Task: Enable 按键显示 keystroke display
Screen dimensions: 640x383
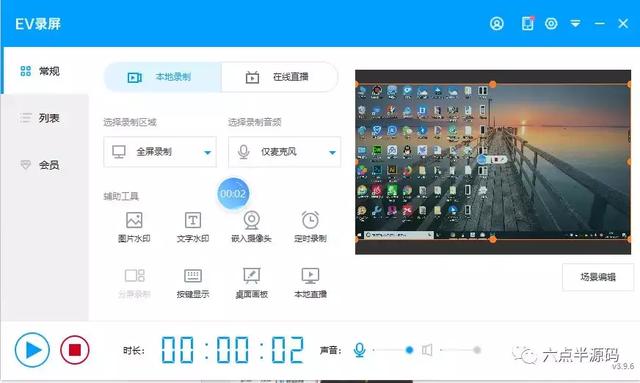Action: [193, 283]
